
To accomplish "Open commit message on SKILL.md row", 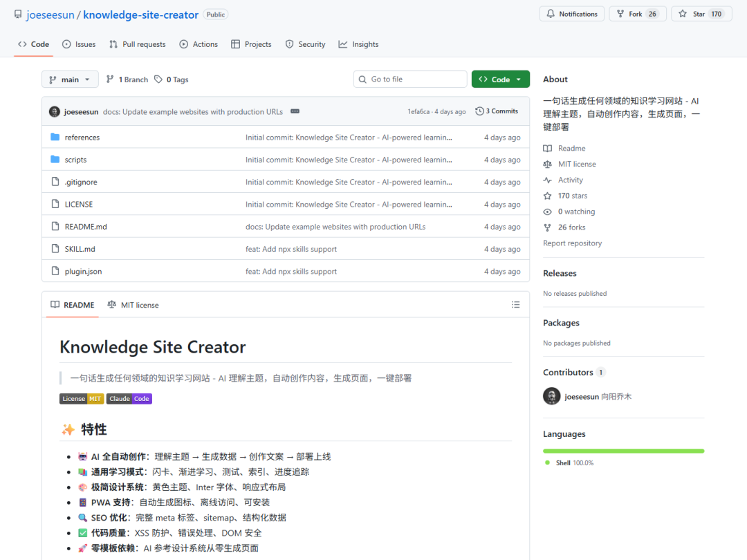I will coord(291,250).
